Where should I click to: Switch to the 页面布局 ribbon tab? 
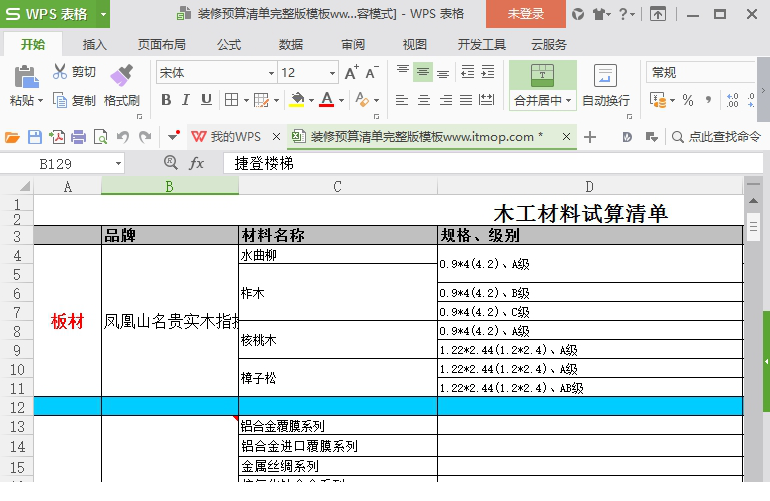[162, 45]
